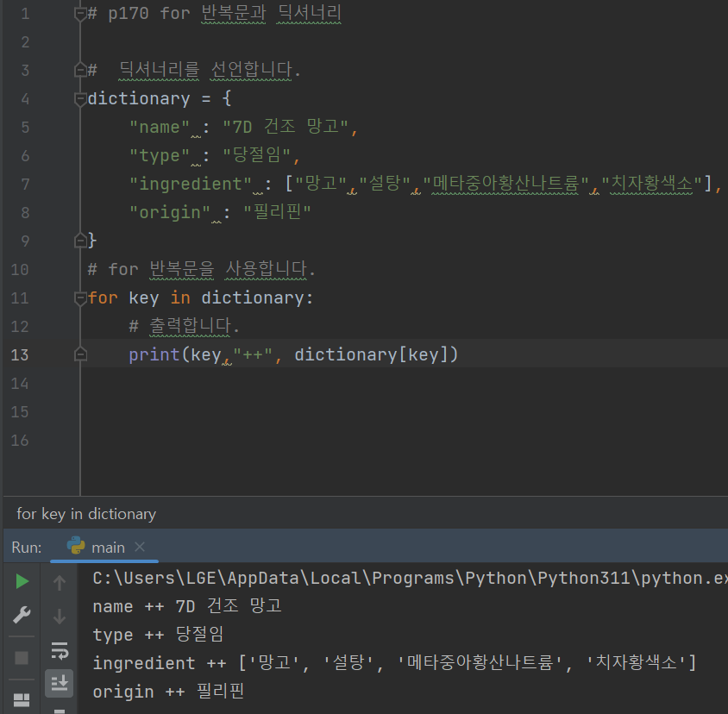The width and height of the screenshot is (728, 714).
Task: Click the up-the-stack-trace arrow
Action: coord(60,582)
